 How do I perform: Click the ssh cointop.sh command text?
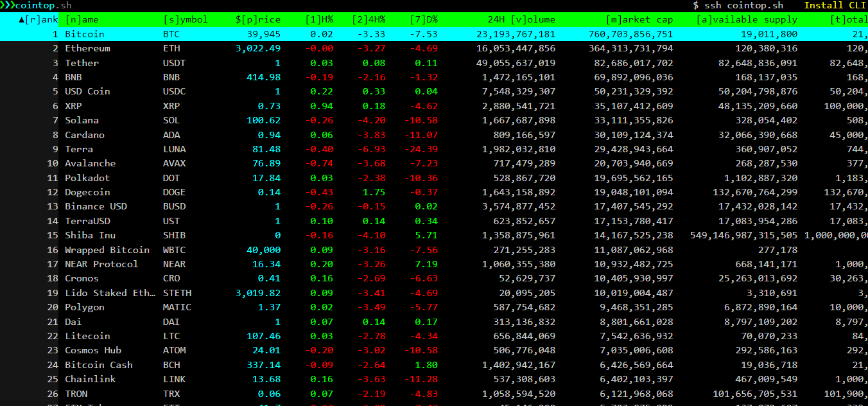click(x=744, y=5)
